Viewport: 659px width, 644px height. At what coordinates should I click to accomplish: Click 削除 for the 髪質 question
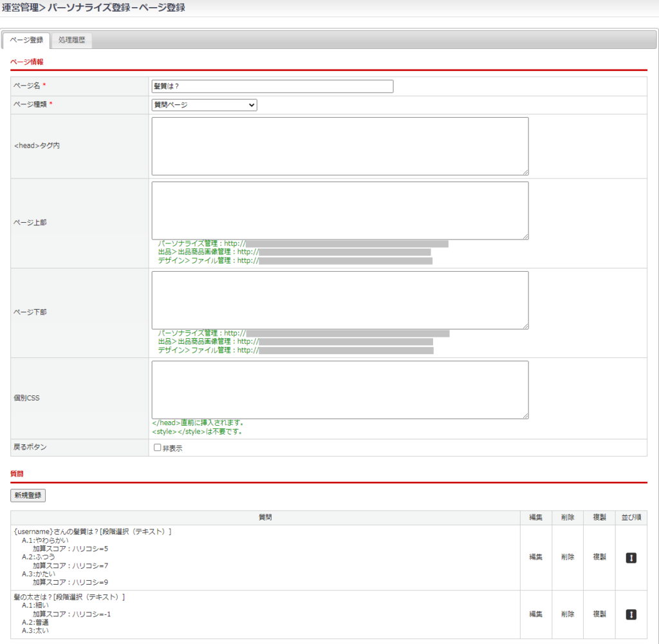[567, 558]
